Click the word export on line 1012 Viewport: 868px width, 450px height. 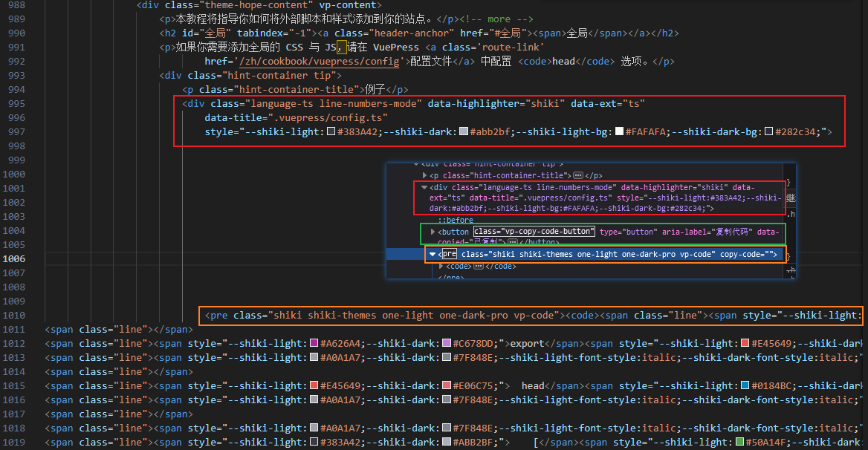(527, 343)
